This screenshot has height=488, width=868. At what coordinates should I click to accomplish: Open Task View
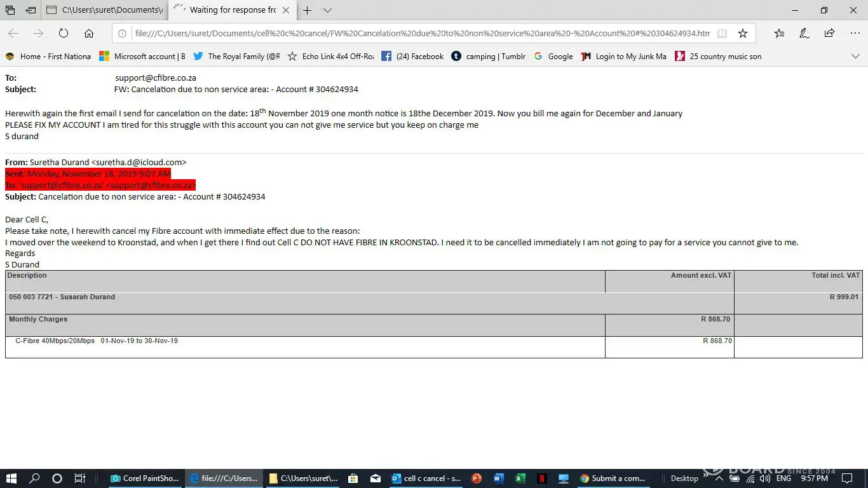79,478
